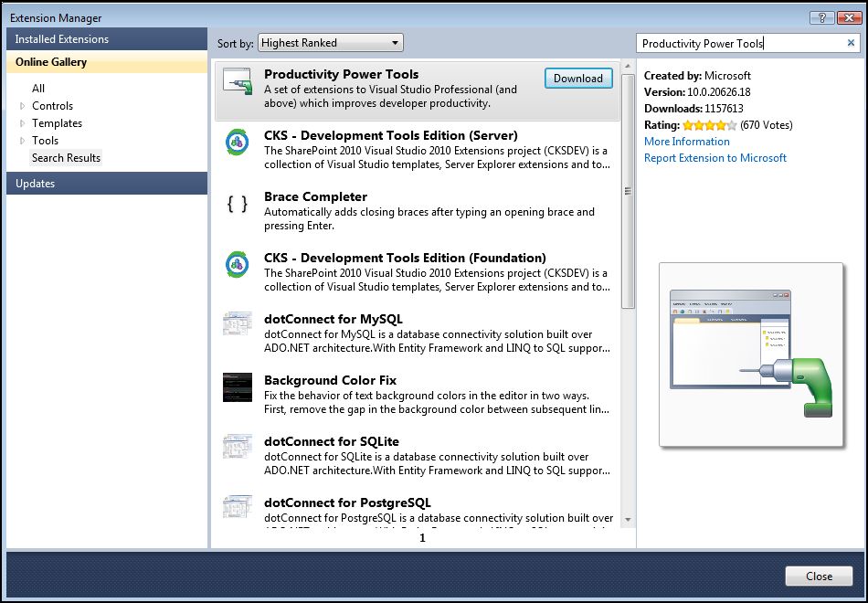Screen dimensions: 868x603
Task: Click the CKS Development Tools Edition (Server) icon
Action: pos(237,143)
